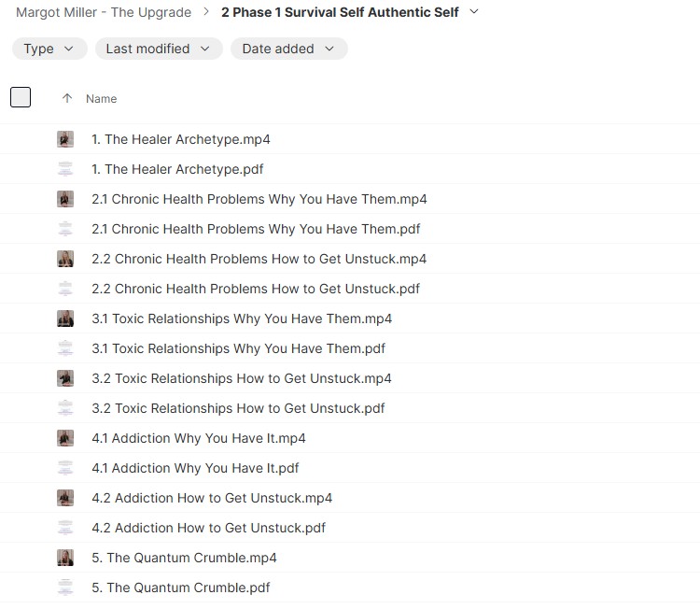
Task: Click the 4.1 Addiction Why You Have It pdf icon
Action: click(x=65, y=468)
